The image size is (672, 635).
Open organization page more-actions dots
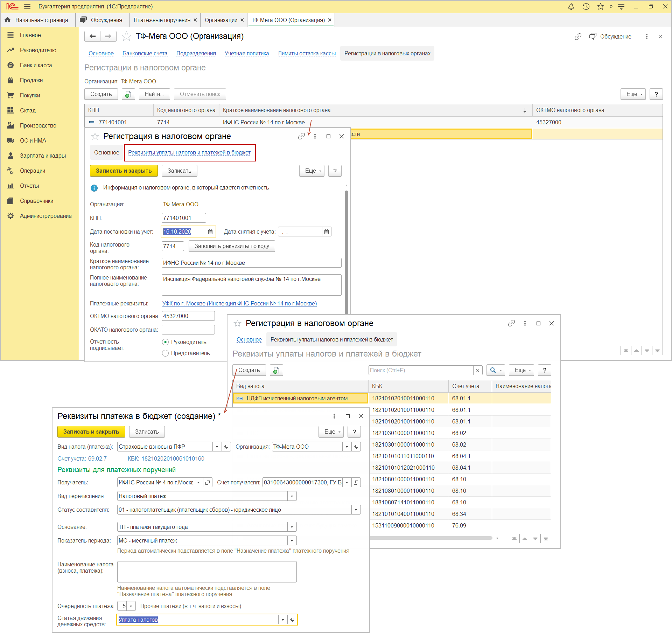646,36
